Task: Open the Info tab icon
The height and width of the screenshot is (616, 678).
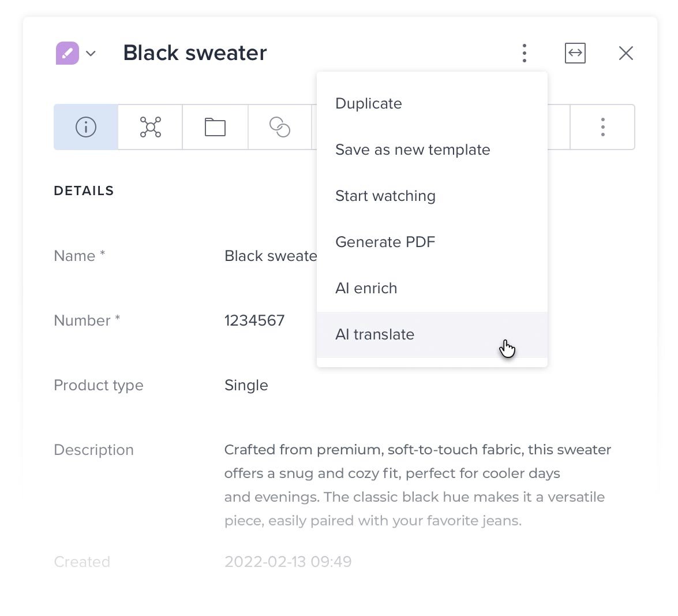Action: coord(85,127)
